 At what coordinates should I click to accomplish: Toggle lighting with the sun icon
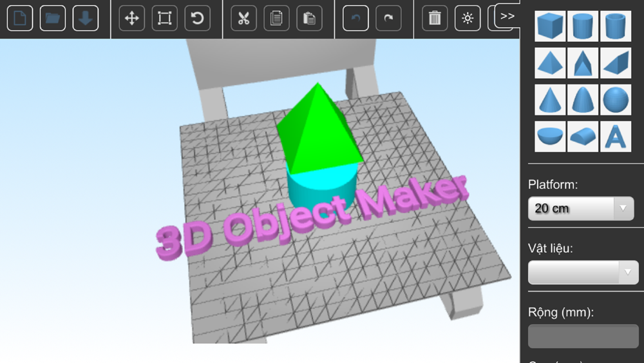click(468, 18)
